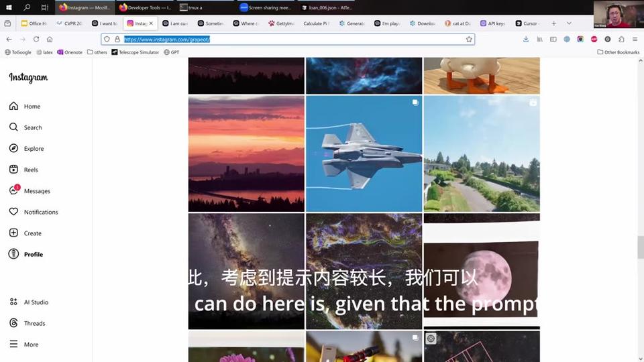Switch to the tmux taskbar window
644x362 pixels.
tap(205, 7)
